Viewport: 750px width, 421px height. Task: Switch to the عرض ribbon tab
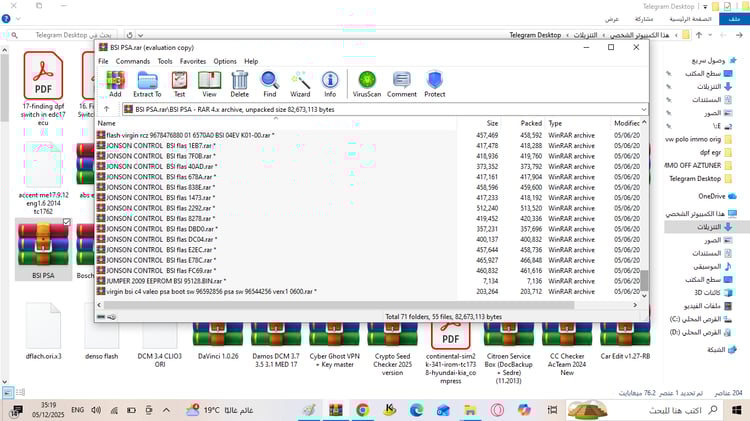tap(611, 19)
